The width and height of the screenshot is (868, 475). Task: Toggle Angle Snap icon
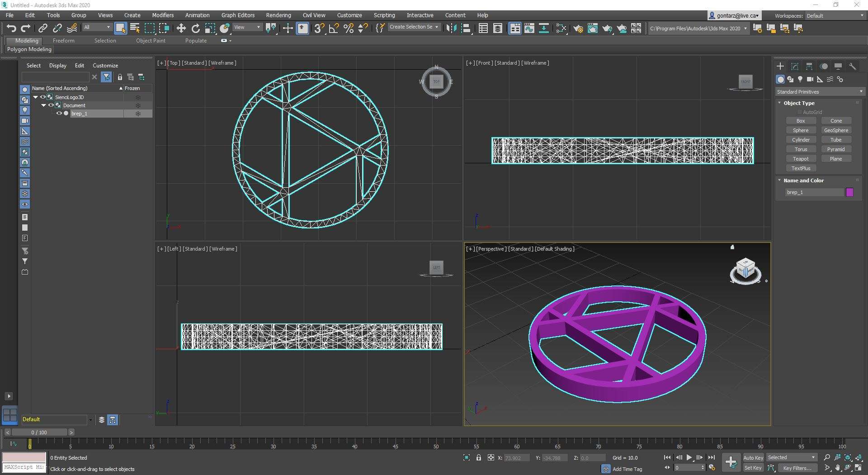coord(334,28)
